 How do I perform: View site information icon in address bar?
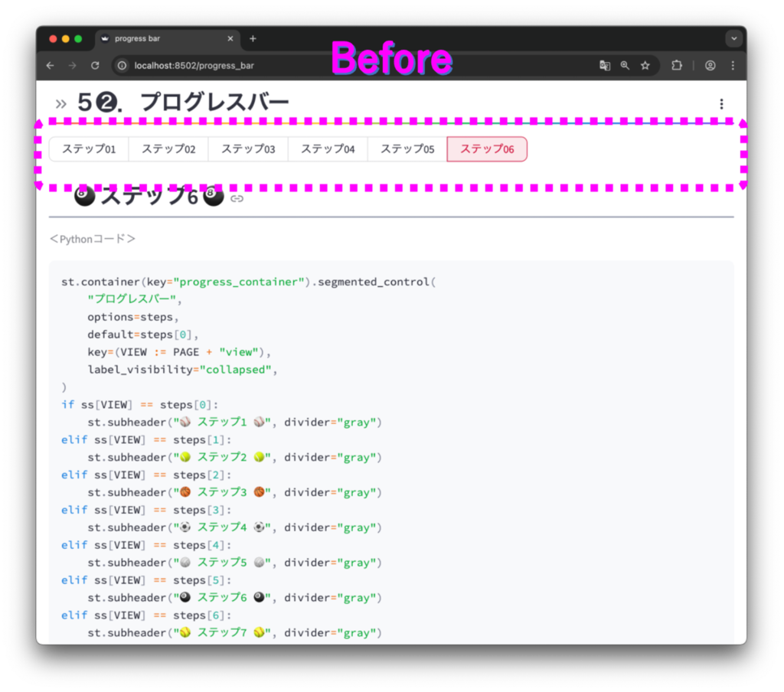122,66
